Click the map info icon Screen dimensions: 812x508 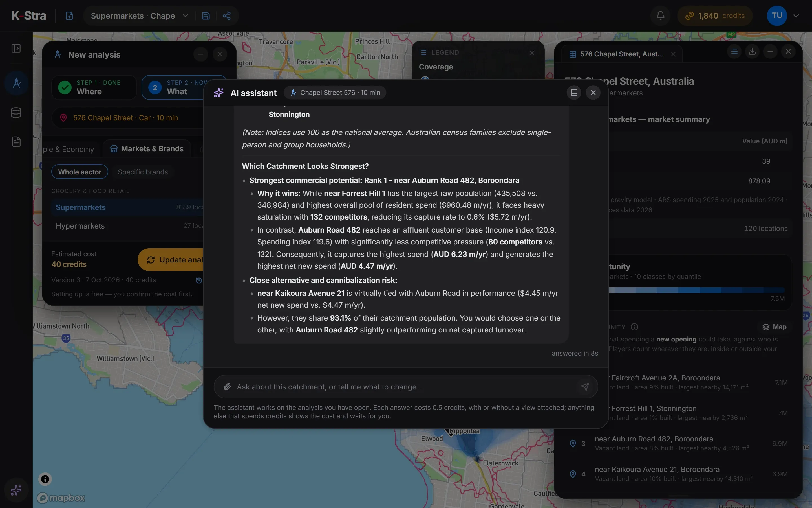pyautogui.click(x=45, y=479)
